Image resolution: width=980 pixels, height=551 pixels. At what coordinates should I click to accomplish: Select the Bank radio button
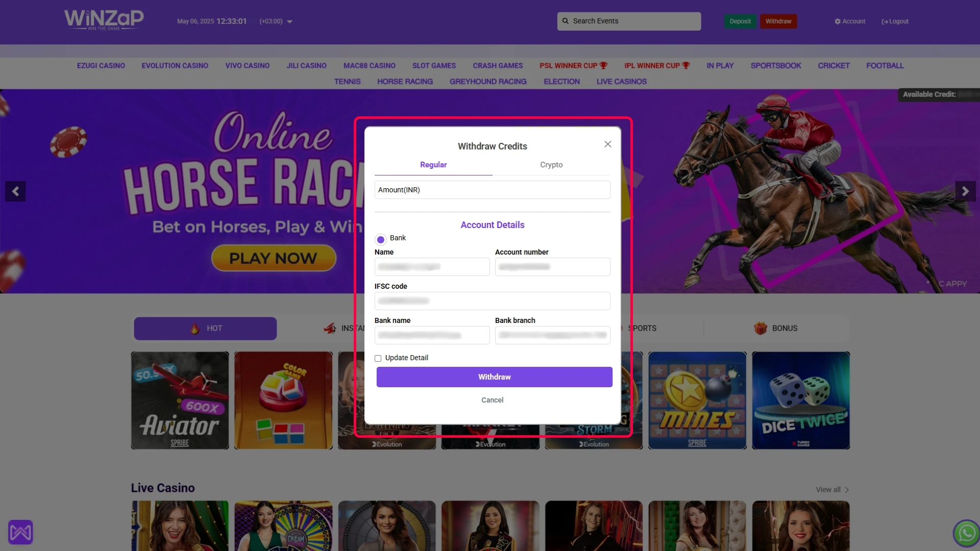(x=381, y=239)
